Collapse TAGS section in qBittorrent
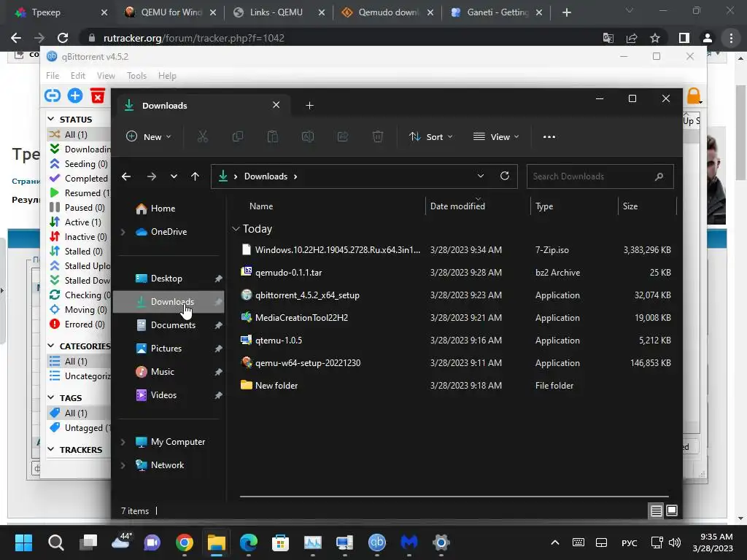 51,397
